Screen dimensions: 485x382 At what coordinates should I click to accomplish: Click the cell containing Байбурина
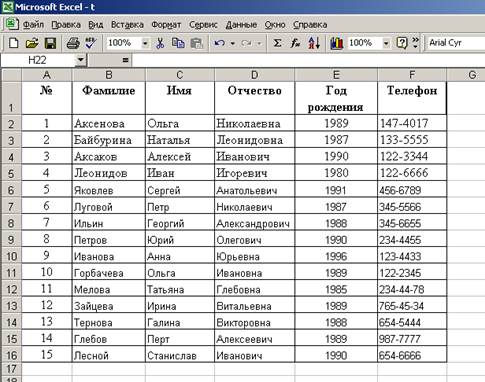109,140
